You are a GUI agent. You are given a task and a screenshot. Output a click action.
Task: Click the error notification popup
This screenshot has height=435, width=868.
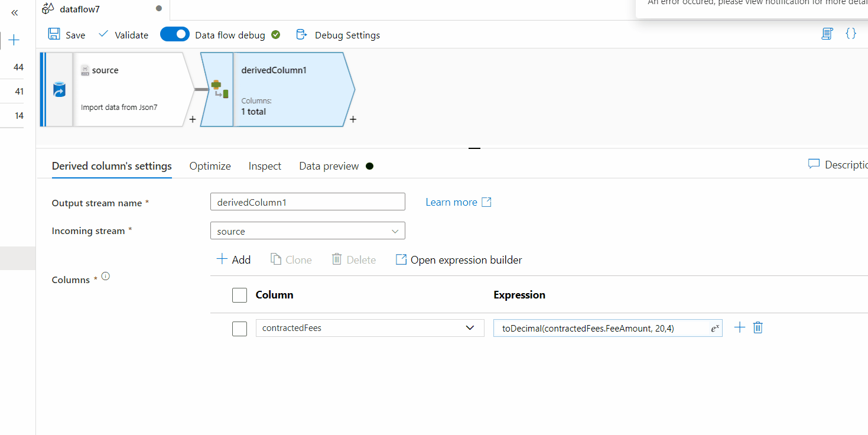[x=752, y=8]
